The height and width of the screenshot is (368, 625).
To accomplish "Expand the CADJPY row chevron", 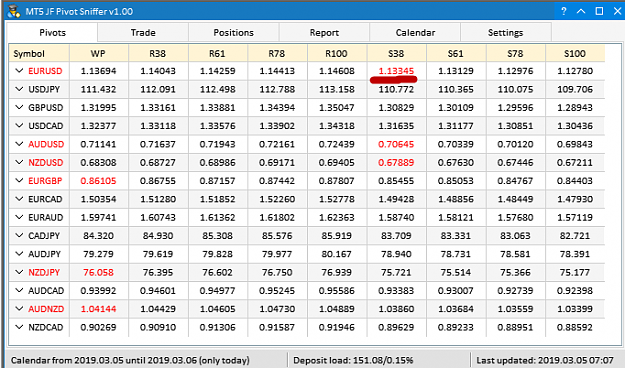I will click(19, 236).
